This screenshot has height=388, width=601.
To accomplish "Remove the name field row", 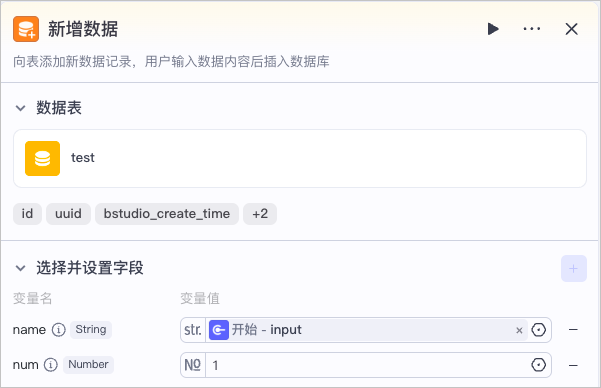I will pyautogui.click(x=573, y=330).
